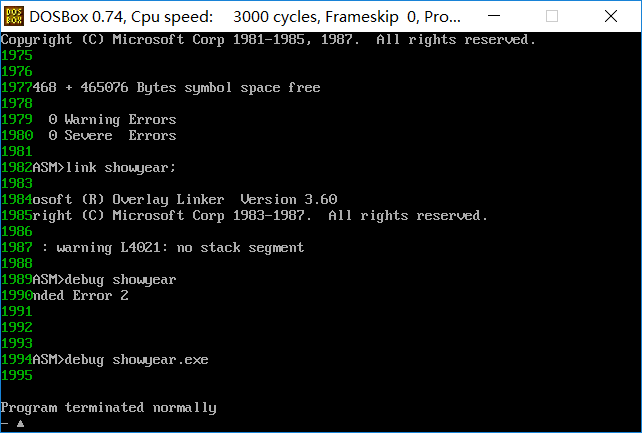Viewport: 642px width, 433px height.
Task: Click the "0 Severe Errors" line
Action: point(112,135)
